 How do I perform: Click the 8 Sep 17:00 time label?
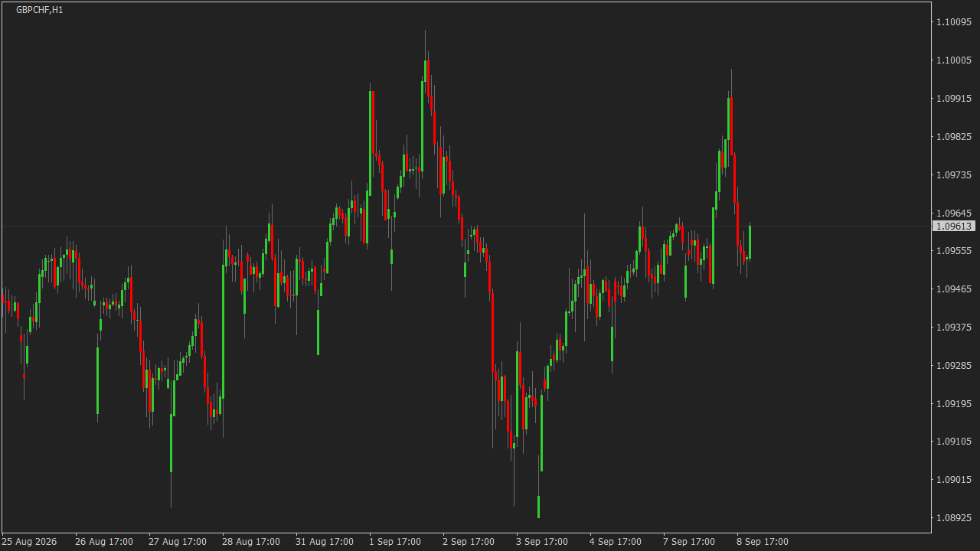click(763, 542)
